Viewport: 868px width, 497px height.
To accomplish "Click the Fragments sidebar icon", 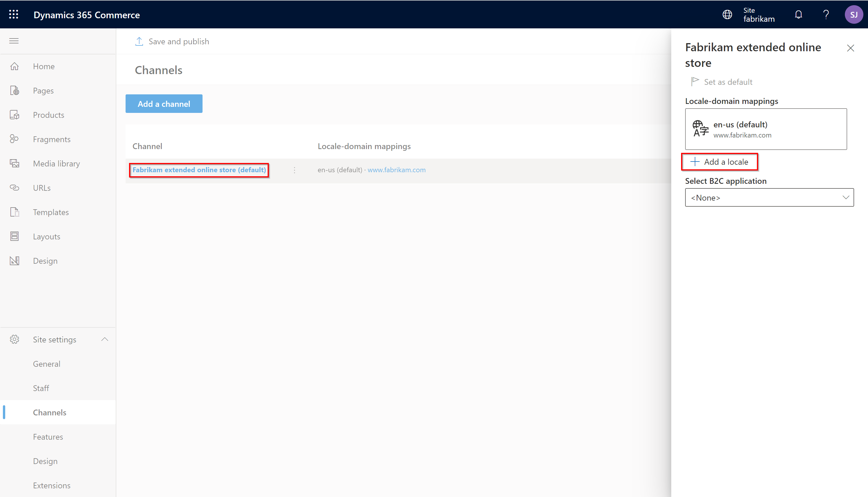I will pos(16,139).
